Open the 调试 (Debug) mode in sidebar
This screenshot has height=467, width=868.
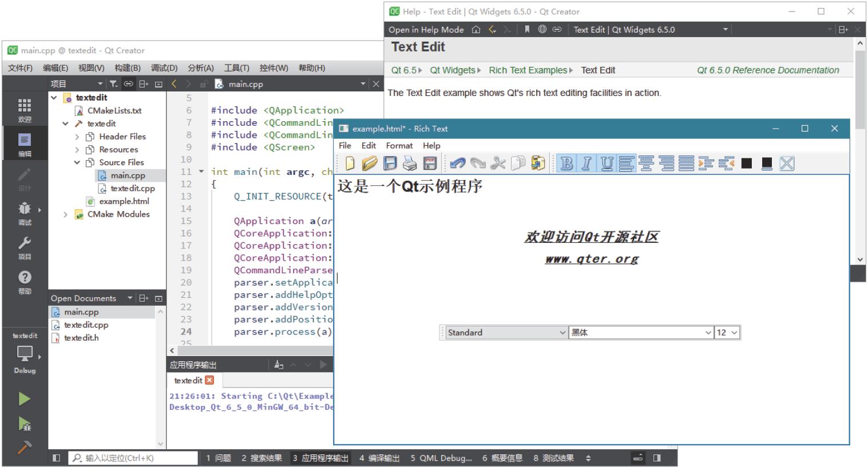[25, 213]
